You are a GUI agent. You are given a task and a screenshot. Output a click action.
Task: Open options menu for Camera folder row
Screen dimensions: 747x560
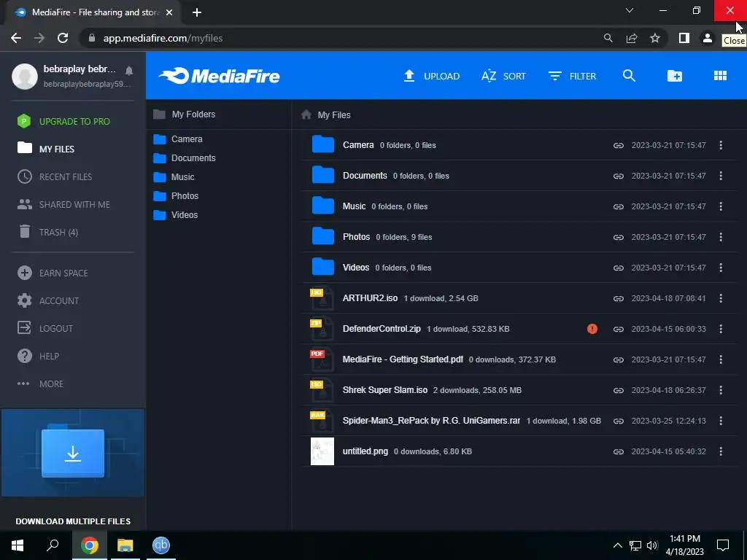click(720, 145)
